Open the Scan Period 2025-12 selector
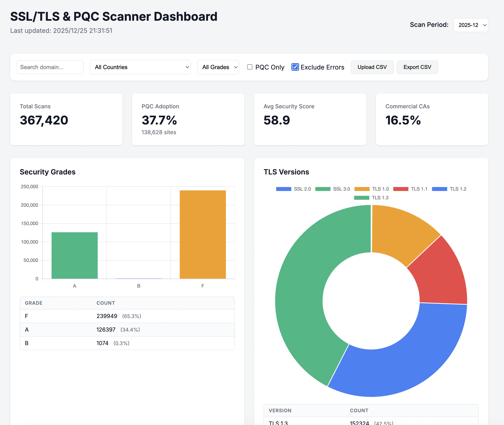504x425 pixels. [x=471, y=25]
